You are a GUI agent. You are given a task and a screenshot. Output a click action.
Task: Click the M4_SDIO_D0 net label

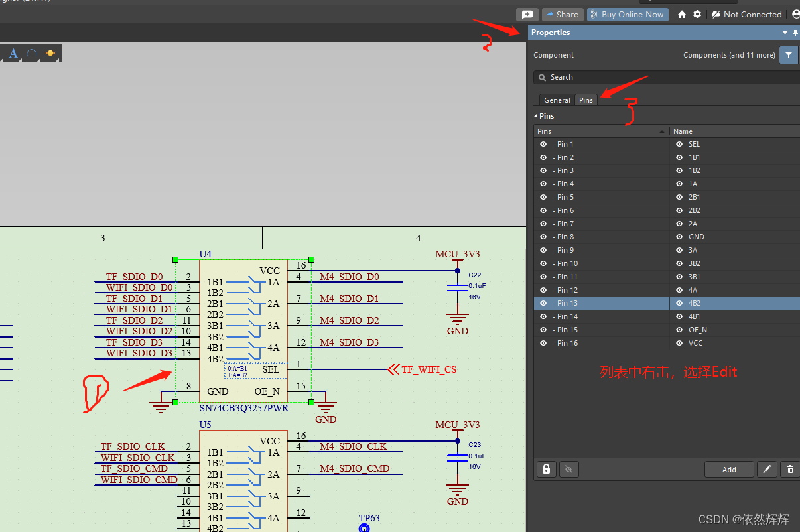350,277
